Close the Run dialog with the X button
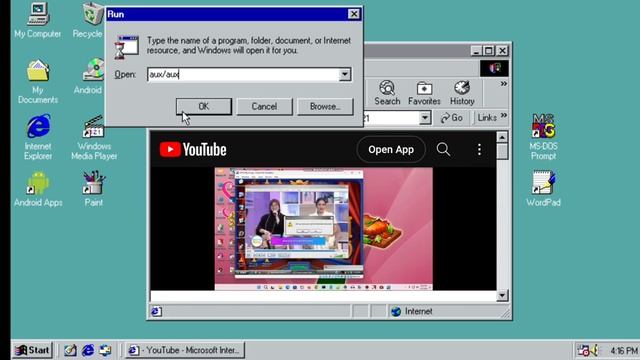 pos(353,14)
